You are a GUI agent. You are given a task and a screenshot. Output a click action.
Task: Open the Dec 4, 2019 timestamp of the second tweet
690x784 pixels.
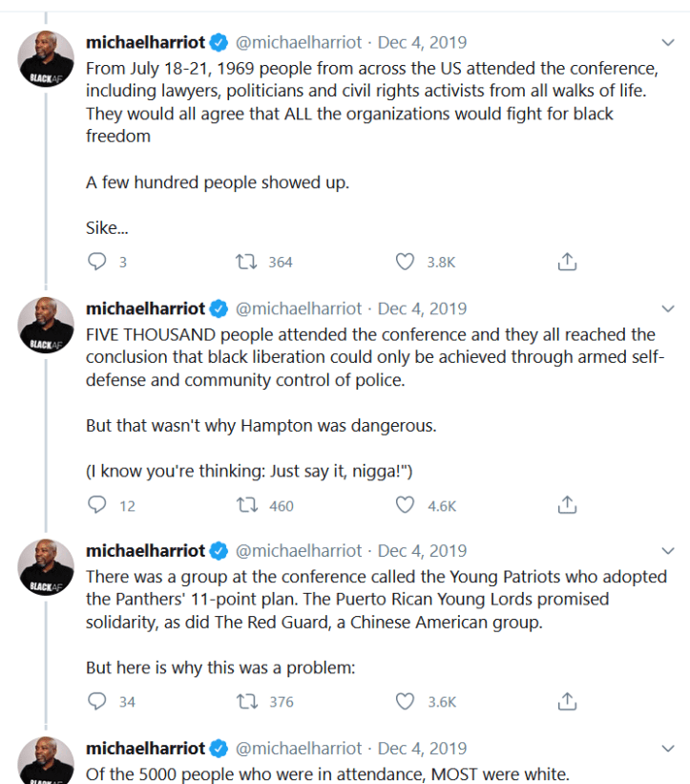422,308
